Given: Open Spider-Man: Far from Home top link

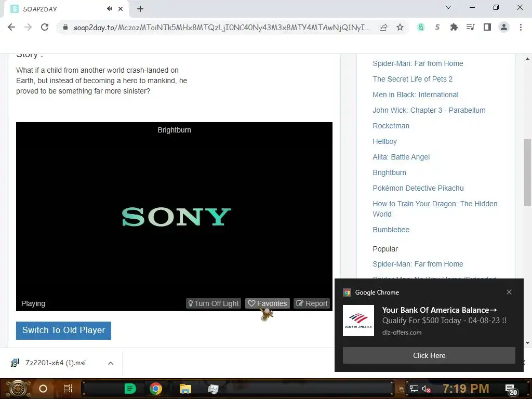Looking at the screenshot, I should [418, 63].
